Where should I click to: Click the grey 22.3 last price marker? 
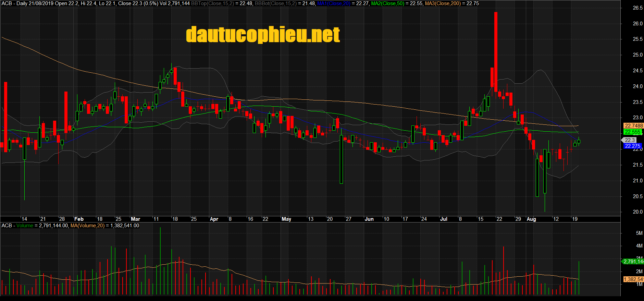coord(630,140)
